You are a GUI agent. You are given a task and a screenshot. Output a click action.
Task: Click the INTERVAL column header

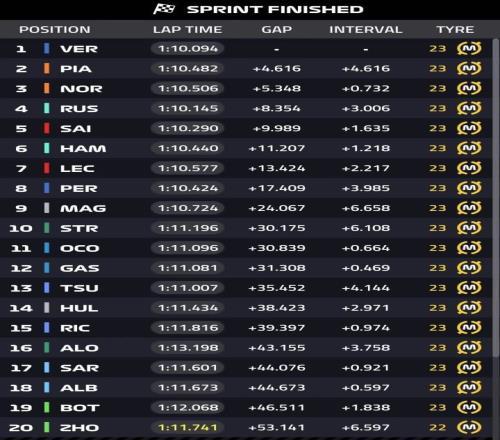pyautogui.click(x=366, y=29)
